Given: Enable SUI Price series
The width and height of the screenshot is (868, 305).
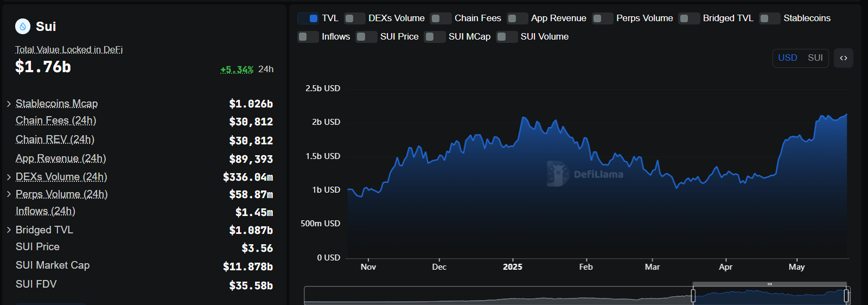Looking at the screenshot, I should (367, 37).
